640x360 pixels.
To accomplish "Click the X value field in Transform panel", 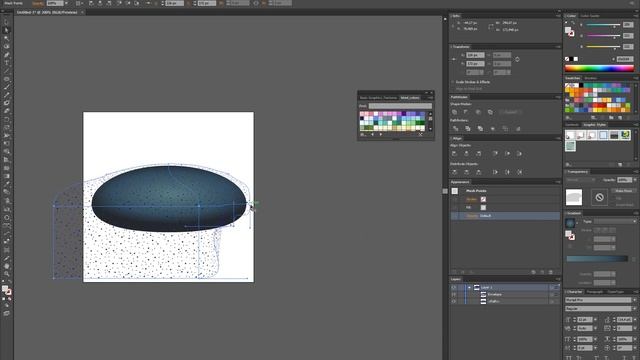I will pos(475,55).
